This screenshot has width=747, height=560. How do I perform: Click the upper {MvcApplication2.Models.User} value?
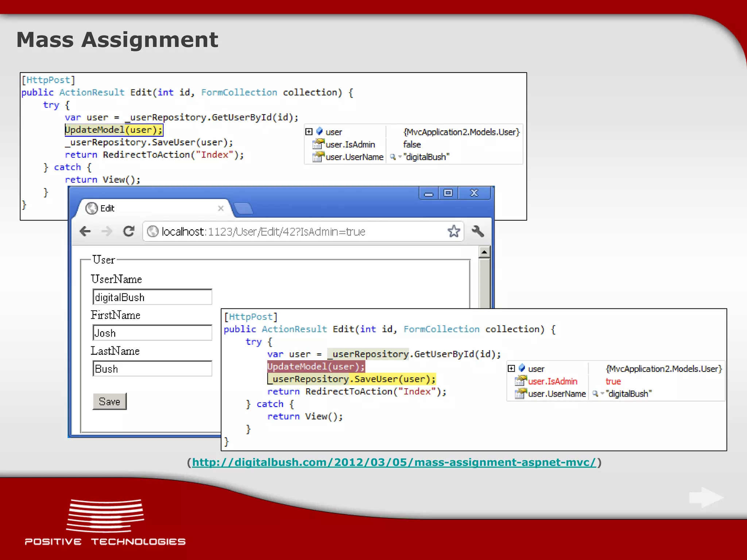(x=461, y=132)
